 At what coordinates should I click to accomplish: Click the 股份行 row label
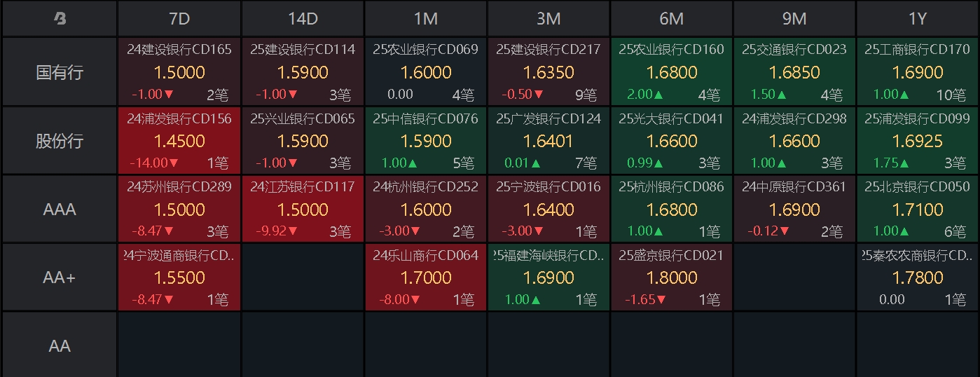click(x=60, y=140)
